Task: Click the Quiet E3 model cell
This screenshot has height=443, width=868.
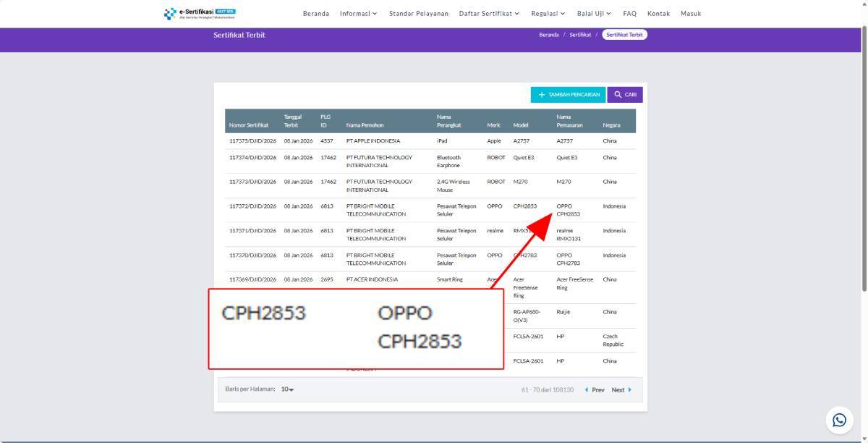Action: [x=524, y=157]
